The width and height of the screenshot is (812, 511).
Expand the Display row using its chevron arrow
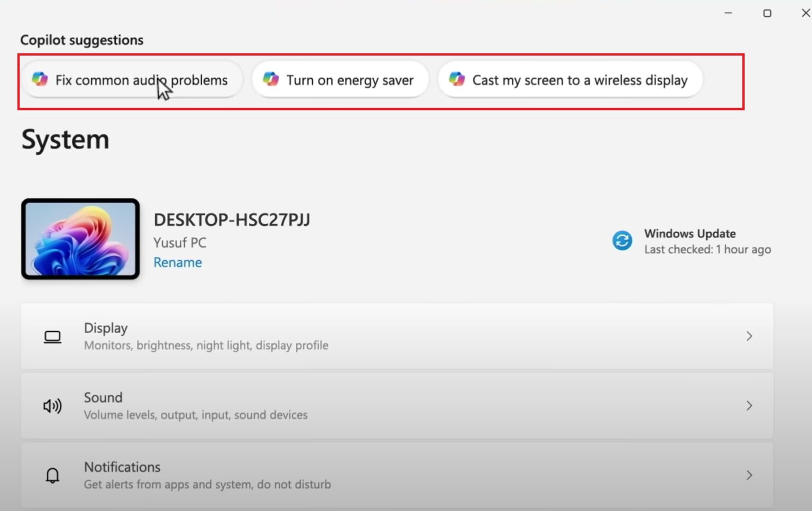[749, 336]
